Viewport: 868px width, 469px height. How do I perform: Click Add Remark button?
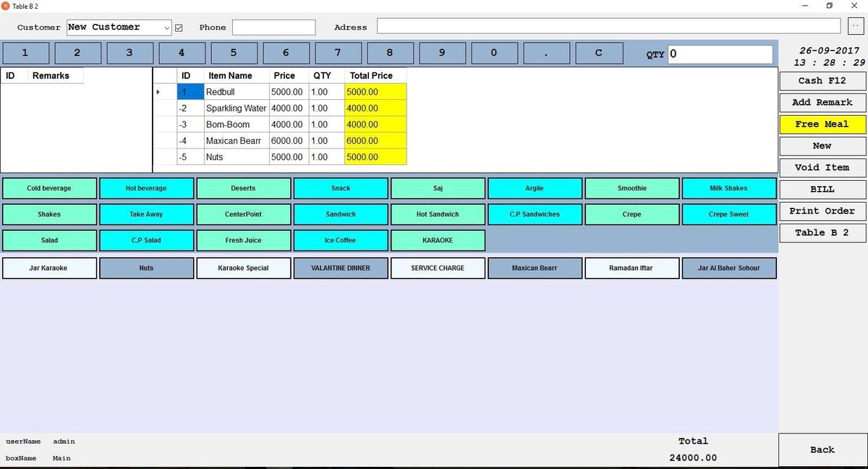tap(822, 102)
